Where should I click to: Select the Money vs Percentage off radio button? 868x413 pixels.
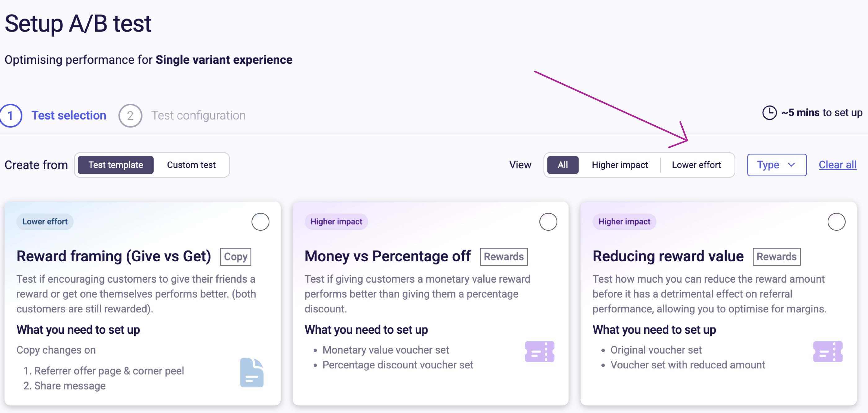[548, 221]
